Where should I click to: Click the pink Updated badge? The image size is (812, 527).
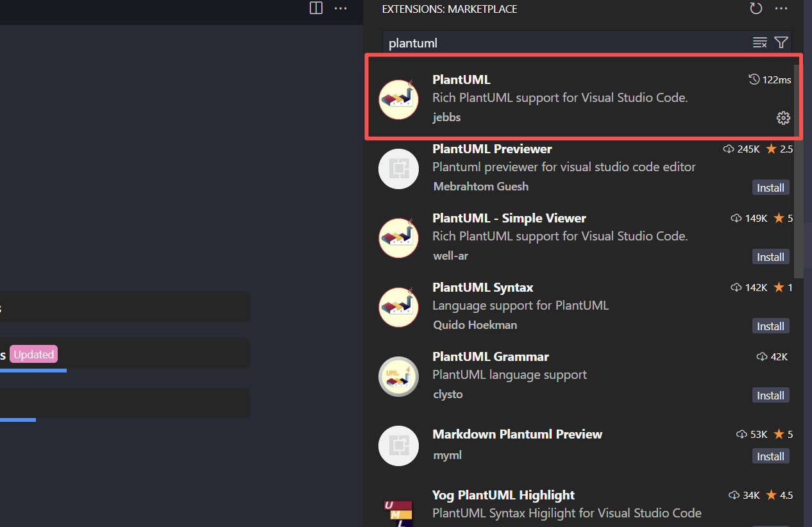pyautogui.click(x=34, y=355)
